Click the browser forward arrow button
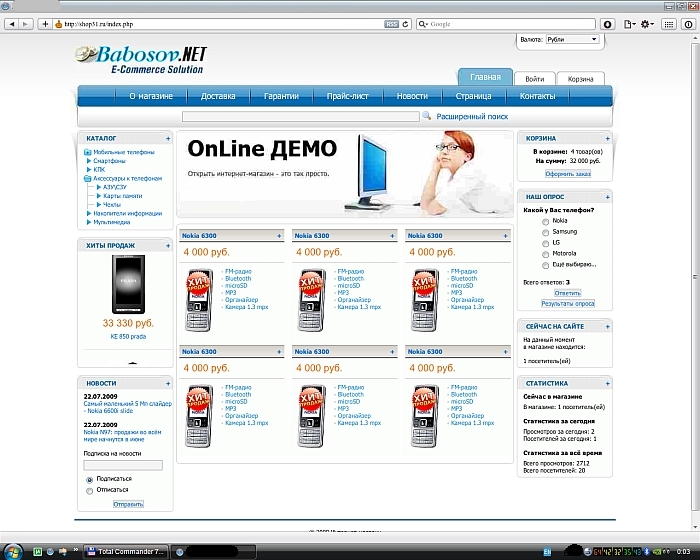 point(25,24)
